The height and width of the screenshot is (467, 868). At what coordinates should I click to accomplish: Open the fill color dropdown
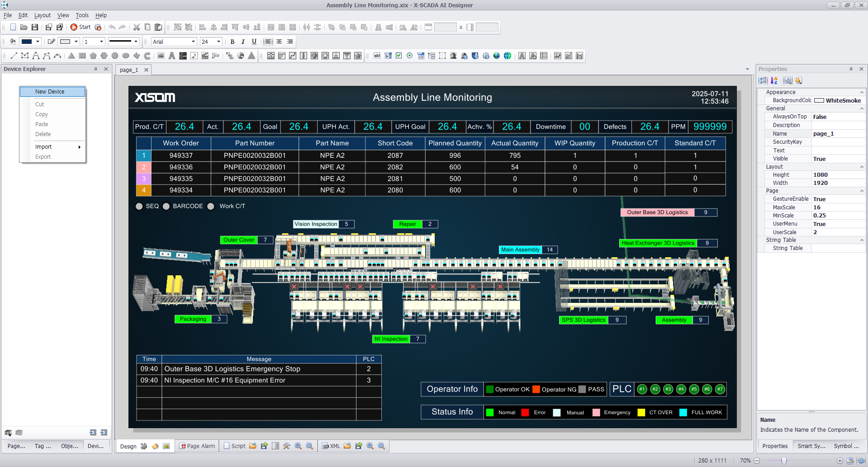pos(38,42)
